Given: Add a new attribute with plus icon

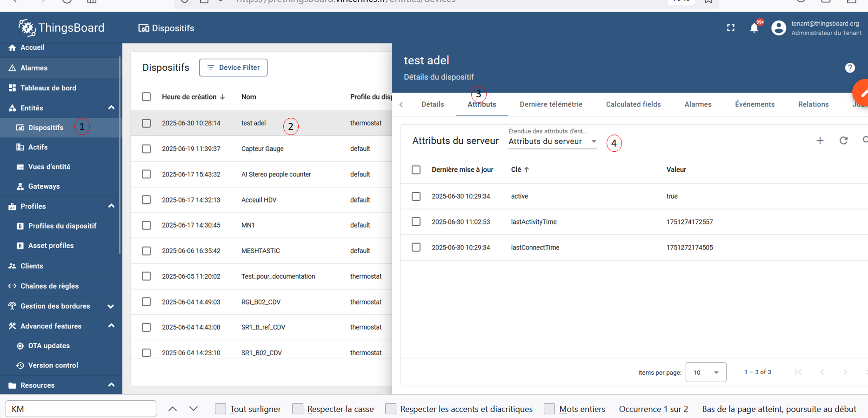Looking at the screenshot, I should [x=820, y=141].
